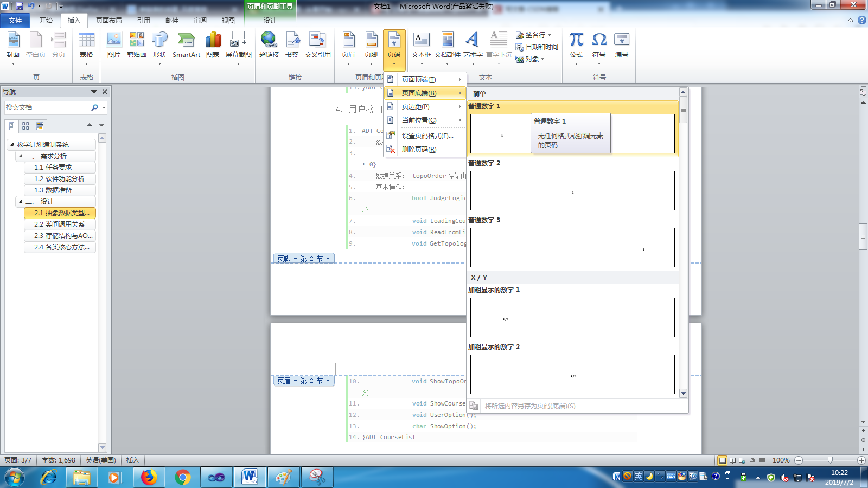Open the shapes (形状) gallery
This screenshot has height=488, width=868.
(x=159, y=48)
